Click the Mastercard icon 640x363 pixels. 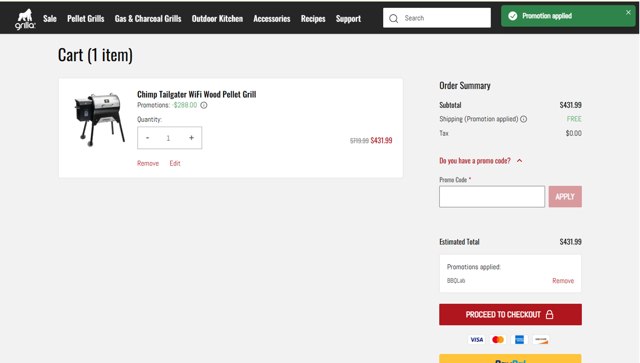coord(498,340)
